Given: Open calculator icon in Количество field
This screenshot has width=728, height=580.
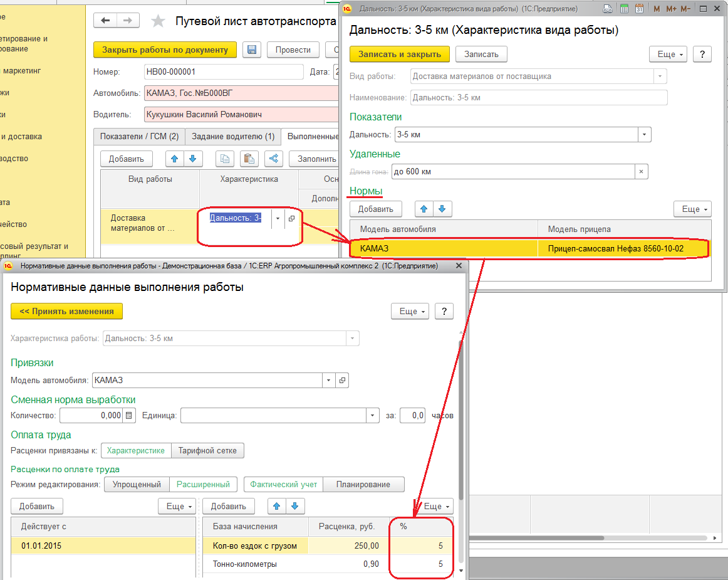Looking at the screenshot, I should point(129,416).
